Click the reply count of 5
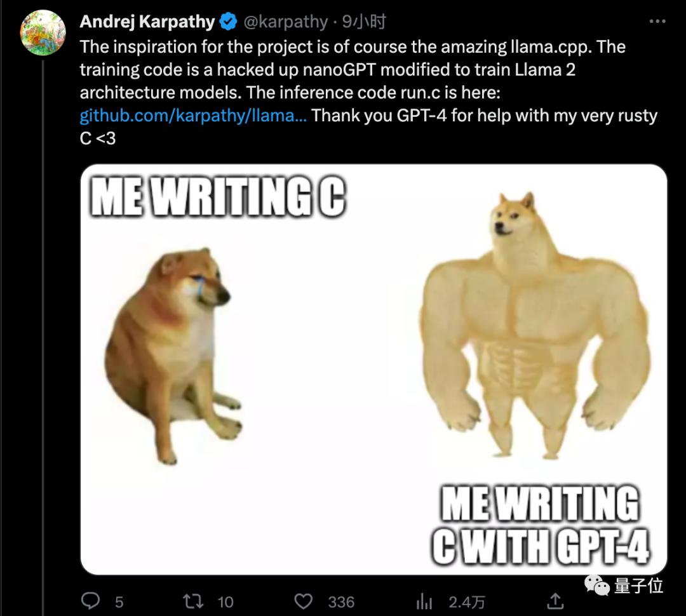This screenshot has height=616, width=686. point(119,601)
